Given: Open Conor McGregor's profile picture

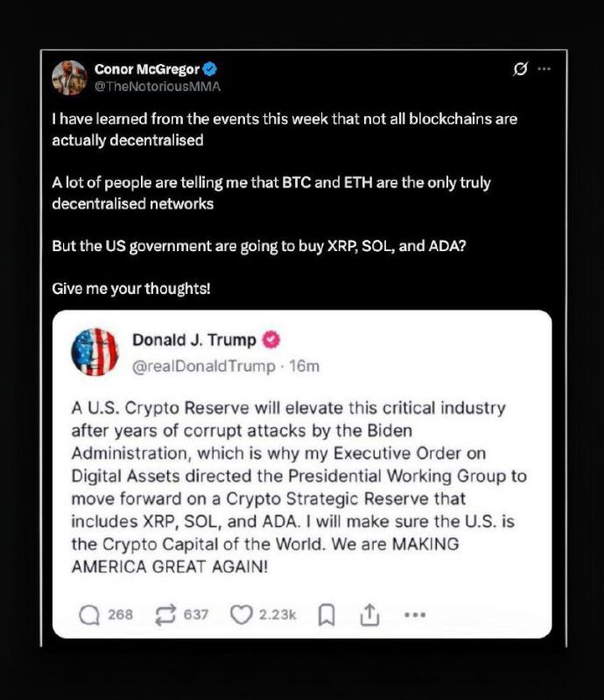Looking at the screenshot, I should (68, 77).
